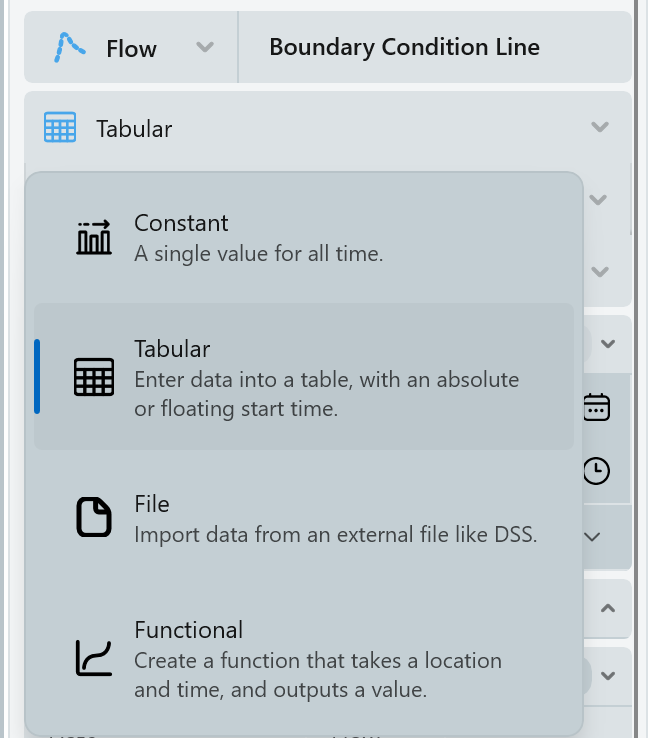Click the Flow label text
The height and width of the screenshot is (738, 657).
pos(131,49)
